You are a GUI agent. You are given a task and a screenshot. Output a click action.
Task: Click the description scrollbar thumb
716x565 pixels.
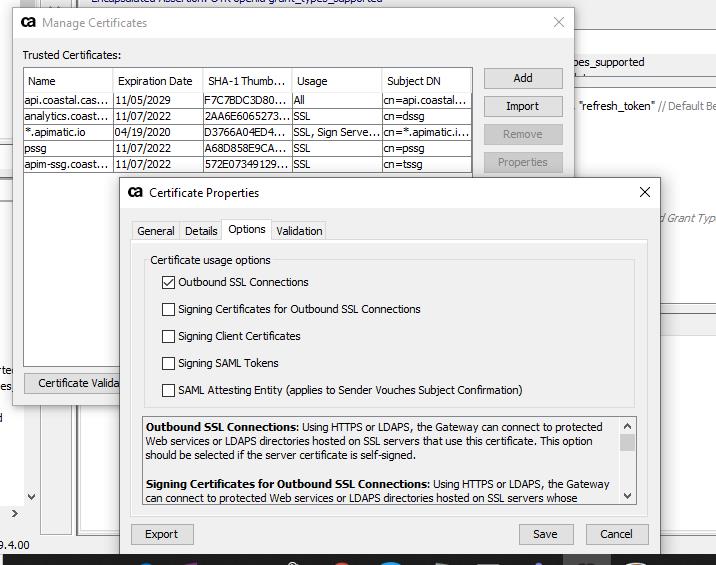tap(628, 443)
